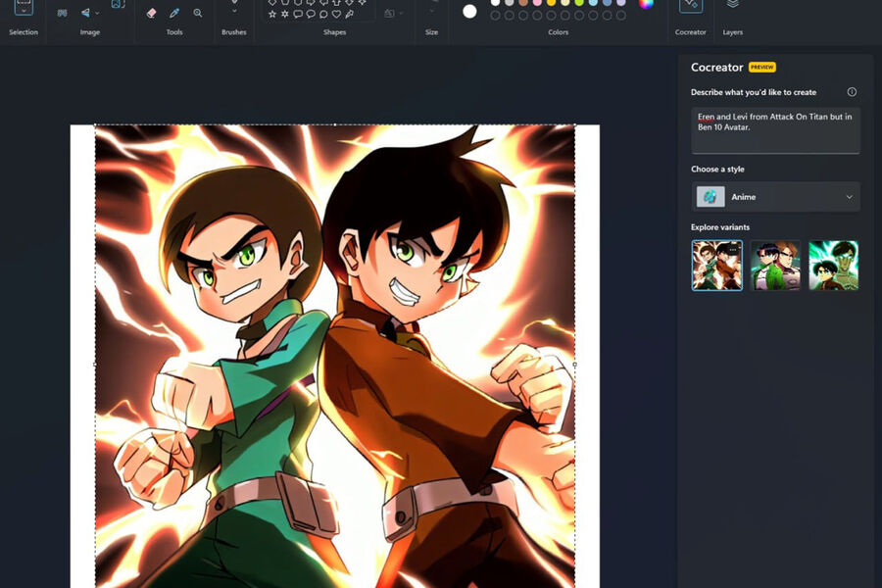Expand the Anime style dropdown
This screenshot has height=588, width=882.
coord(849,197)
